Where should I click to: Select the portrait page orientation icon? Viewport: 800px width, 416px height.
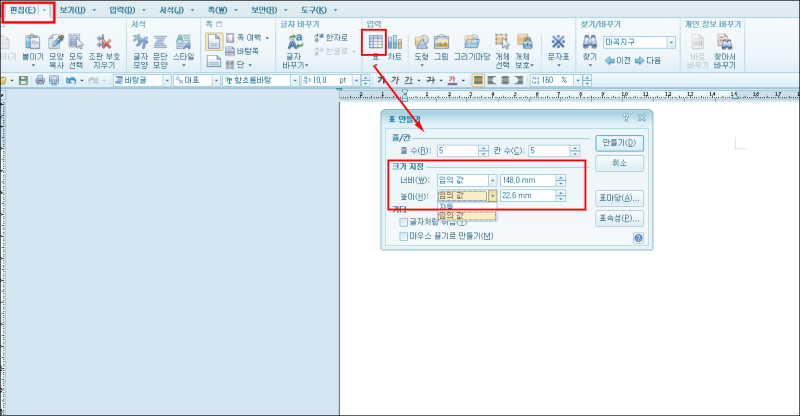click(x=214, y=42)
